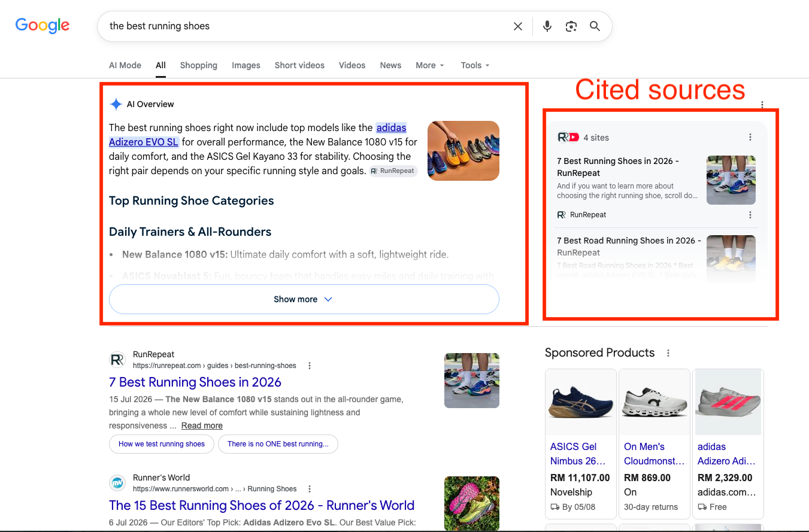
Task: Open the options menu next to the runnersworld.com URL
Action: (x=310, y=489)
